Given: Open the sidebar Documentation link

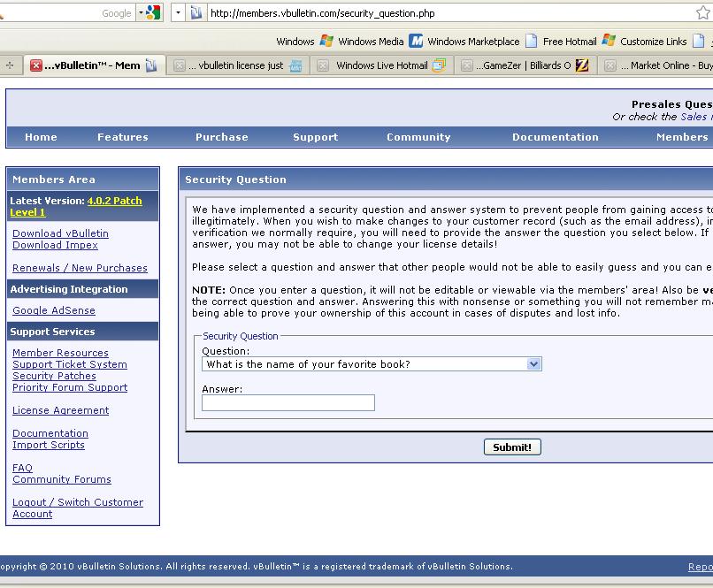Looking at the screenshot, I should click(50, 433).
